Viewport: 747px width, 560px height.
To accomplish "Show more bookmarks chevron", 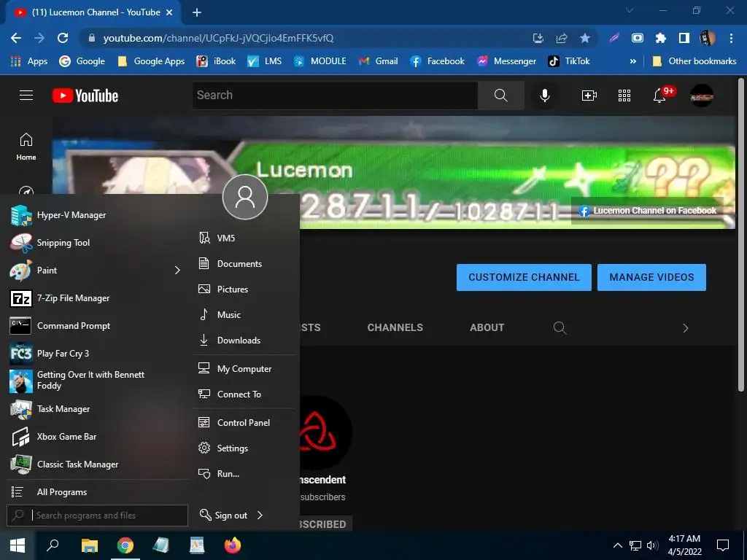I will point(632,61).
